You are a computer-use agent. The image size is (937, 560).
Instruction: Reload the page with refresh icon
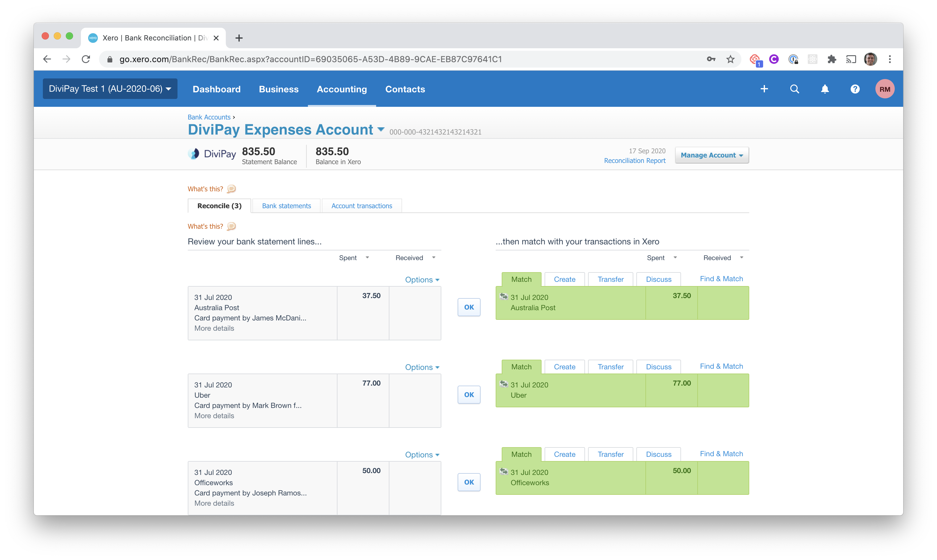(x=86, y=59)
